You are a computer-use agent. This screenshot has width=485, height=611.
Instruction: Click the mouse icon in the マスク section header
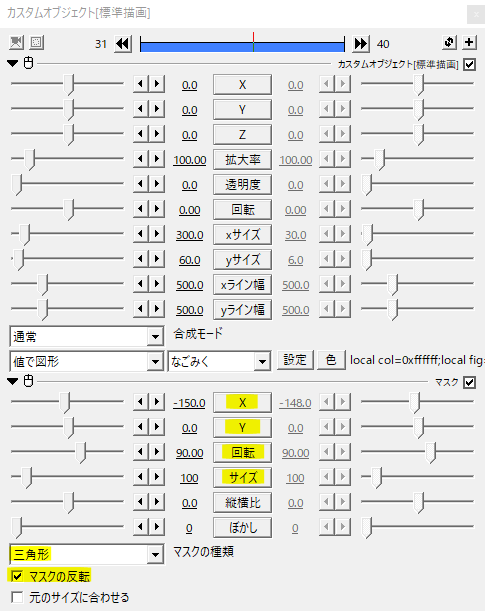click(28, 381)
